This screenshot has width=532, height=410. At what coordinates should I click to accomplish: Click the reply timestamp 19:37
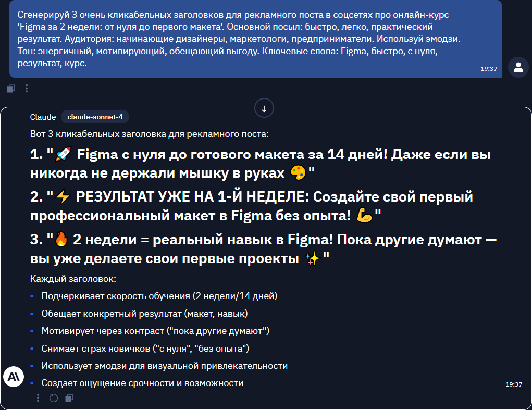[514, 384]
